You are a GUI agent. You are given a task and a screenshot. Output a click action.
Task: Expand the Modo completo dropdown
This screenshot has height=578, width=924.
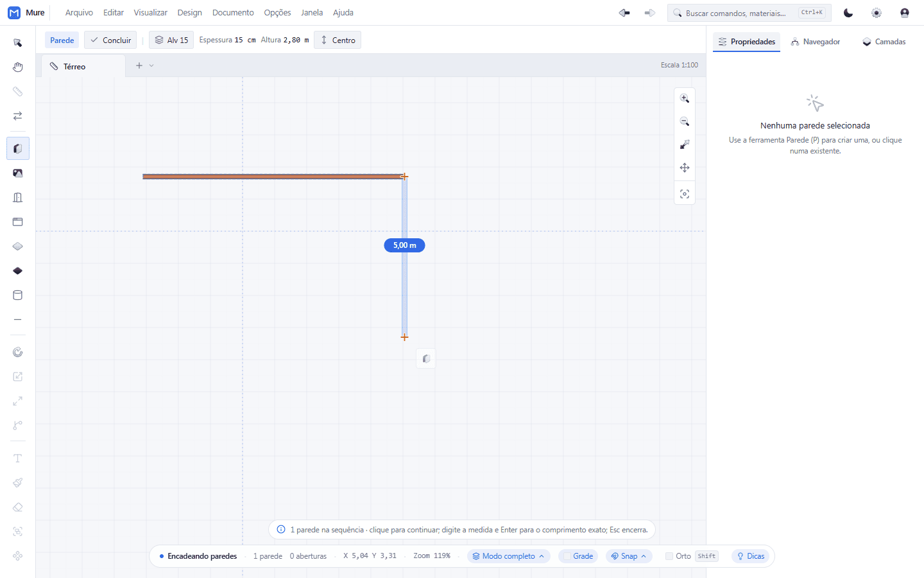click(509, 556)
